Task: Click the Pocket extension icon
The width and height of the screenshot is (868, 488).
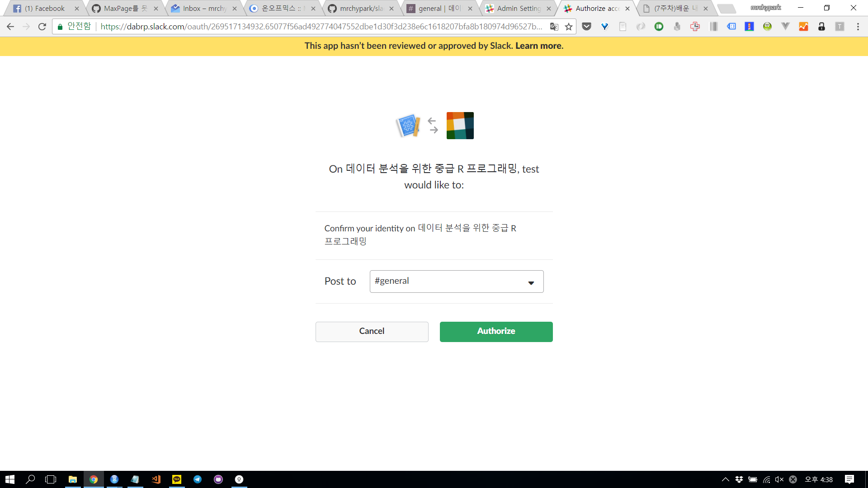Action: 586,27
